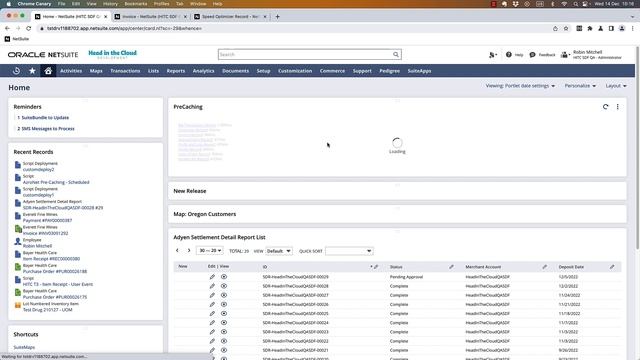Viewport: 640px width, 360px height.
Task: Open Payment #PAY00000387 recent record
Action: pos(47,220)
